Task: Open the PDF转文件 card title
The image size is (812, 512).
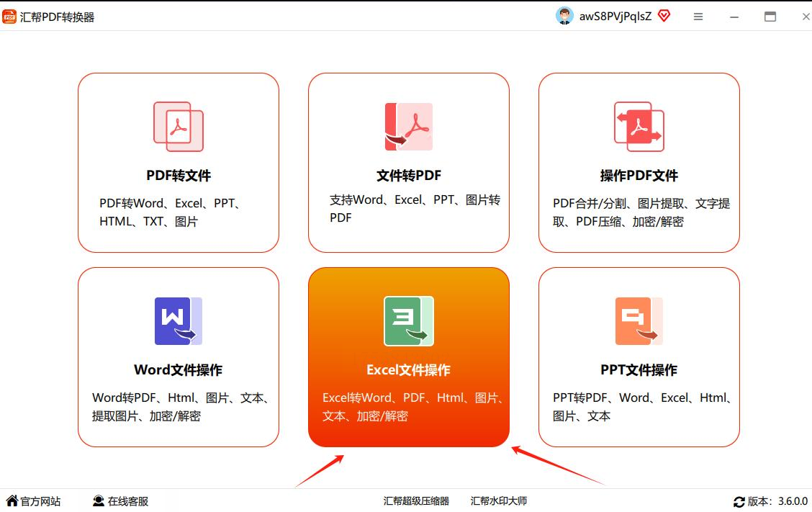Action: [x=178, y=176]
